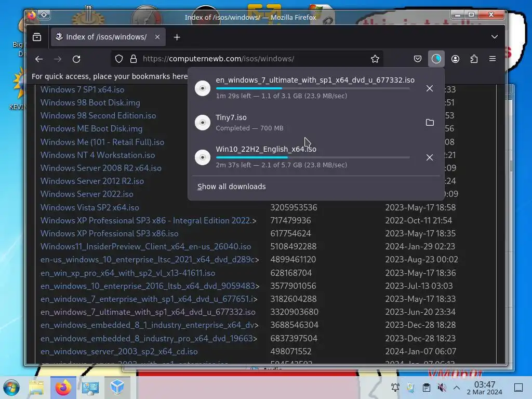
Task: Open Windows 98 Second Edition.iso link
Action: pos(98,116)
